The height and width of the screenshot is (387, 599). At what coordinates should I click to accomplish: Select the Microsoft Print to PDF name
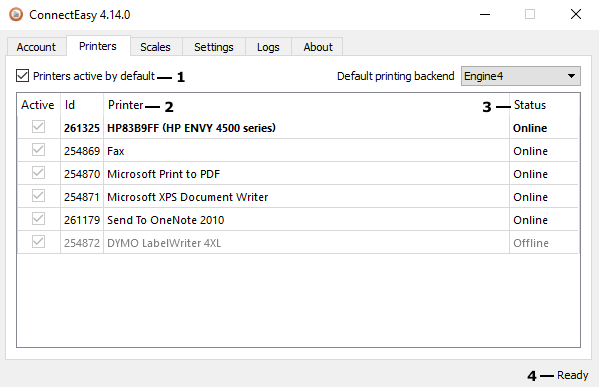[x=164, y=174]
